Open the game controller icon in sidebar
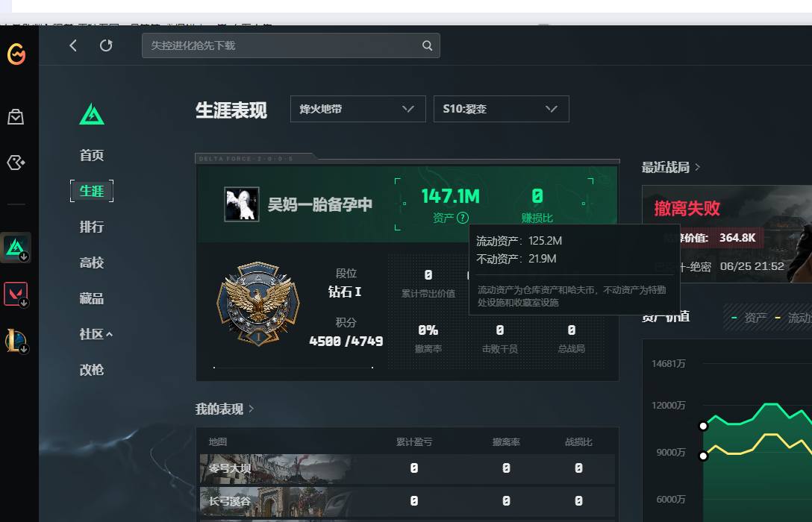The image size is (812, 522). (x=16, y=163)
